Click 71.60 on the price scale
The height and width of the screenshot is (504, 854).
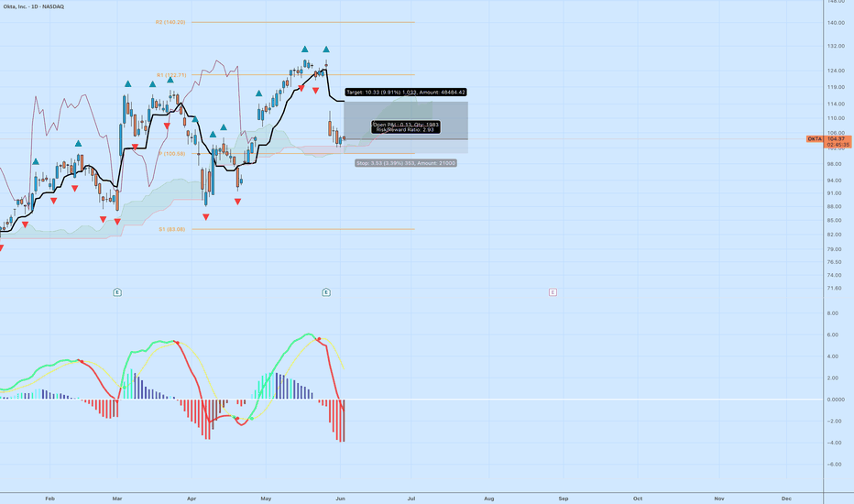(x=836, y=289)
